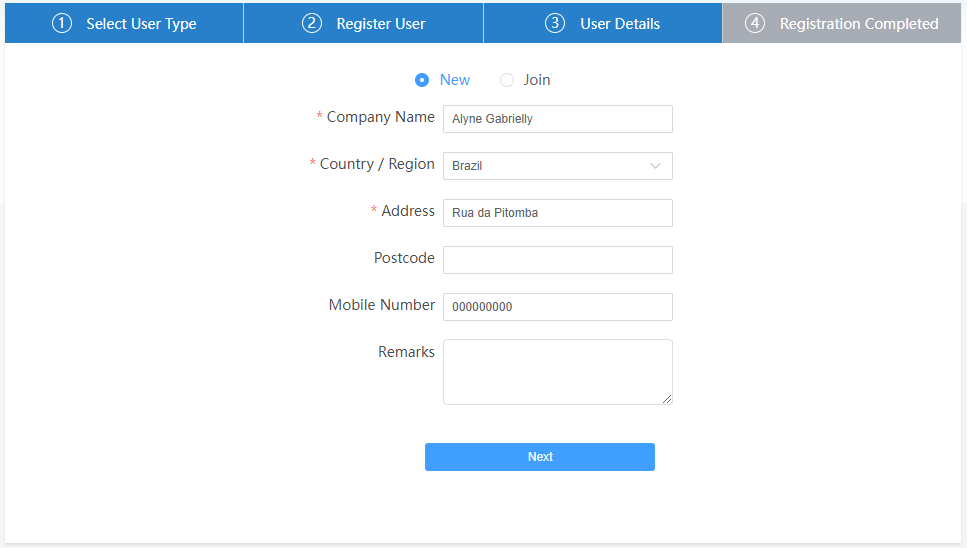Switch to User Details step
This screenshot has height=548, width=967.
point(620,24)
